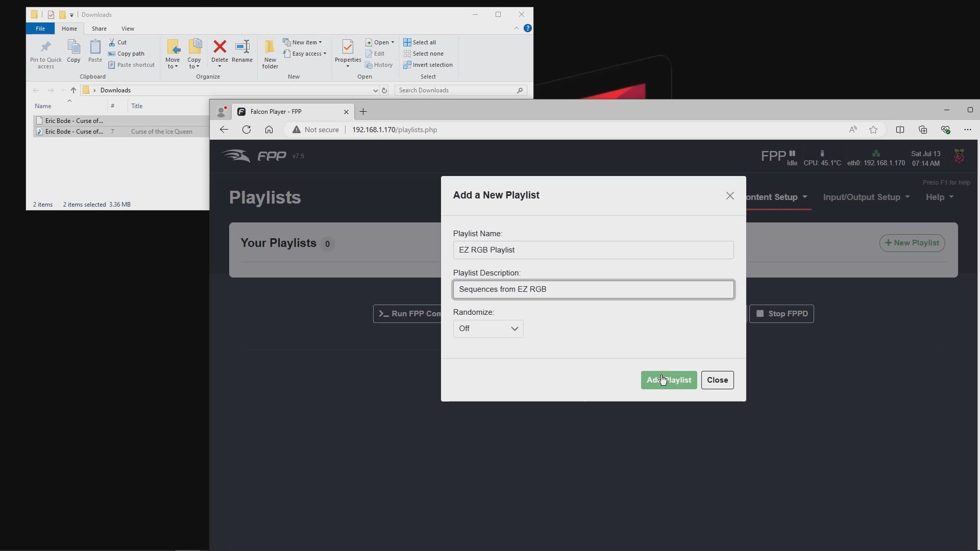
Task: Open the Input/Output Setup menu
Action: pos(866,197)
